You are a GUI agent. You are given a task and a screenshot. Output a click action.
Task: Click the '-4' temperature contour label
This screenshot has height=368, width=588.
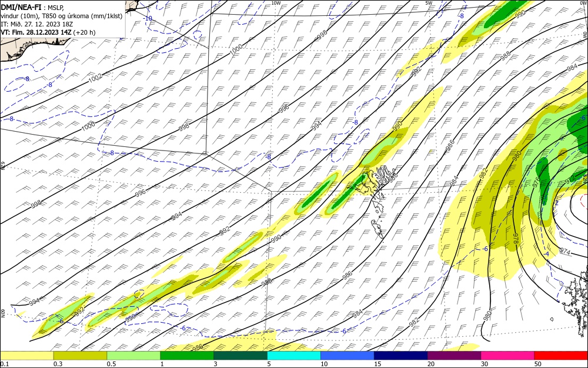point(546,254)
